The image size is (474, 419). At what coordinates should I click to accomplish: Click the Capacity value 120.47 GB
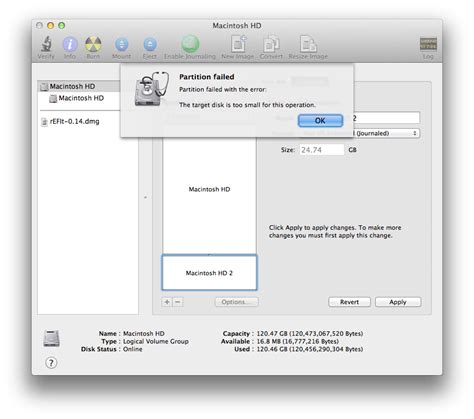coord(310,333)
